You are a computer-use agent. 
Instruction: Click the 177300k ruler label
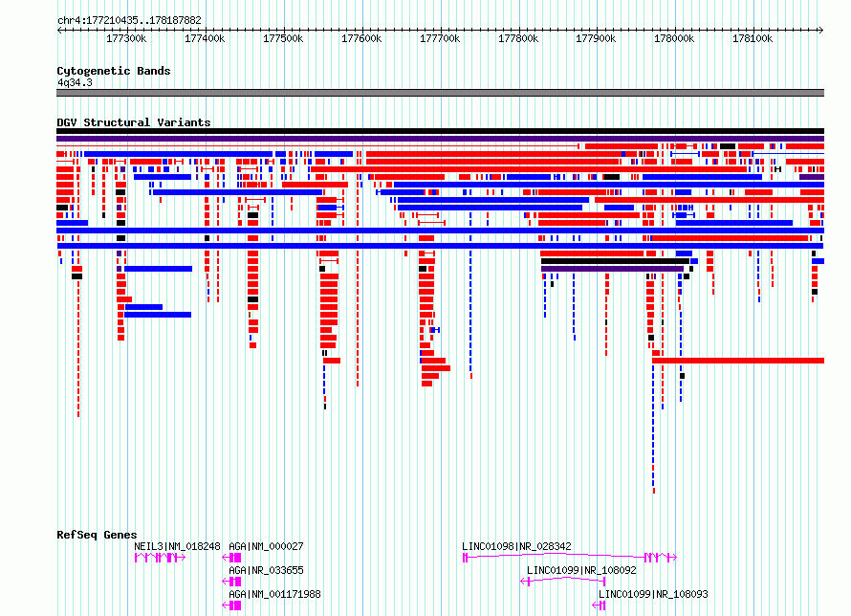pos(126,38)
